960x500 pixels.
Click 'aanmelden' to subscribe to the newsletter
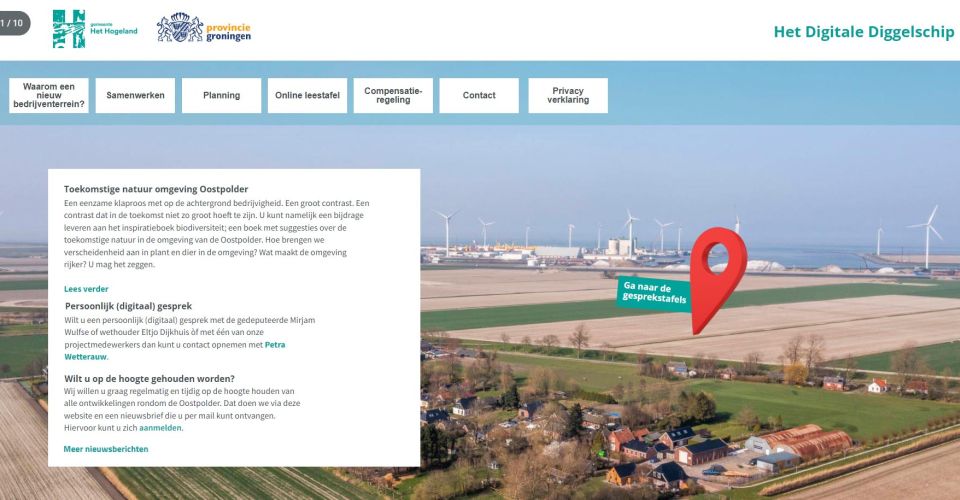pos(161,428)
